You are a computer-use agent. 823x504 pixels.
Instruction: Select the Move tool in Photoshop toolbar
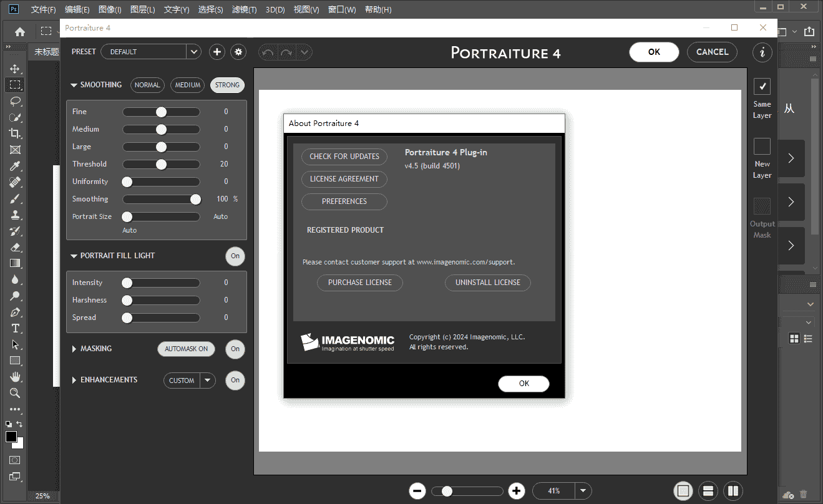click(x=15, y=69)
